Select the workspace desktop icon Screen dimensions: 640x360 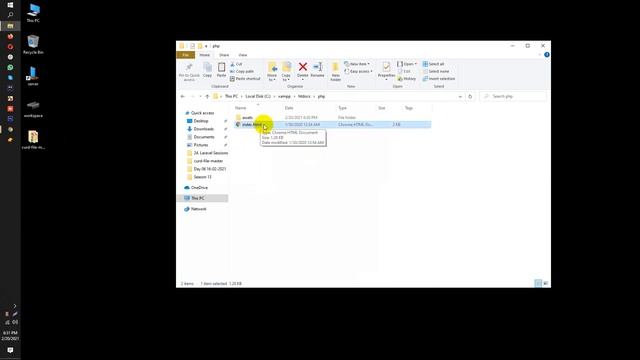click(33, 108)
